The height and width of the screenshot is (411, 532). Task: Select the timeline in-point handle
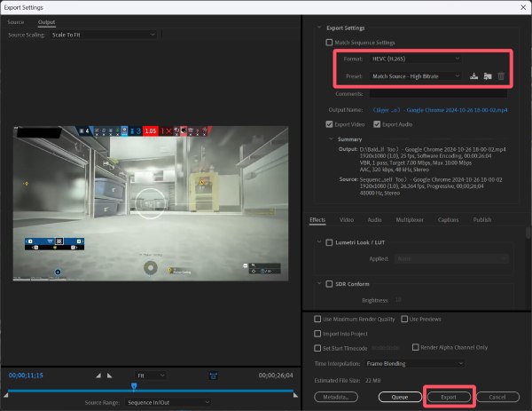point(6,395)
